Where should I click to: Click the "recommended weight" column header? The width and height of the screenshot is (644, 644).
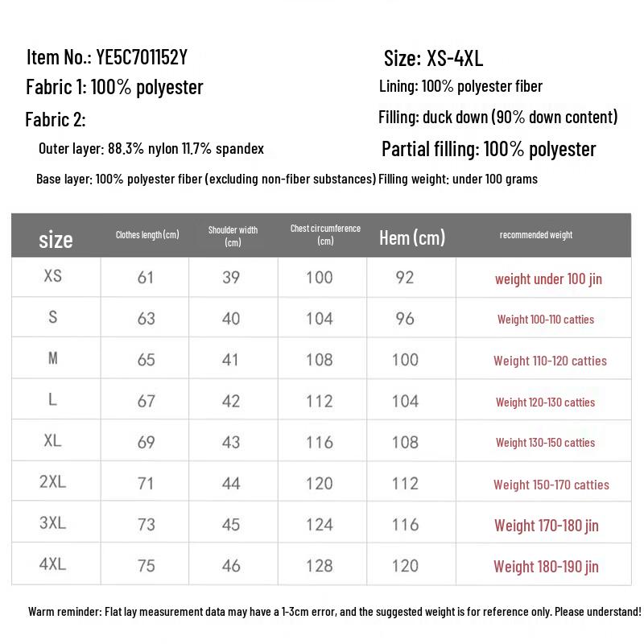pyautogui.click(x=536, y=235)
